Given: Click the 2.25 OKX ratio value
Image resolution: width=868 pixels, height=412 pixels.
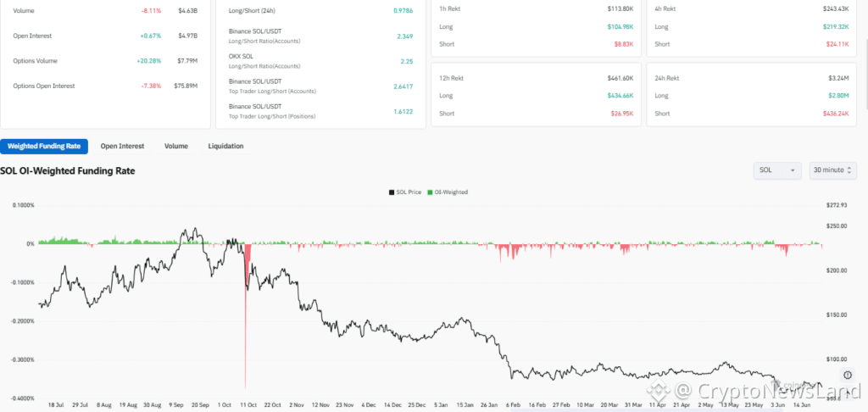Looking at the screenshot, I should tap(407, 61).
